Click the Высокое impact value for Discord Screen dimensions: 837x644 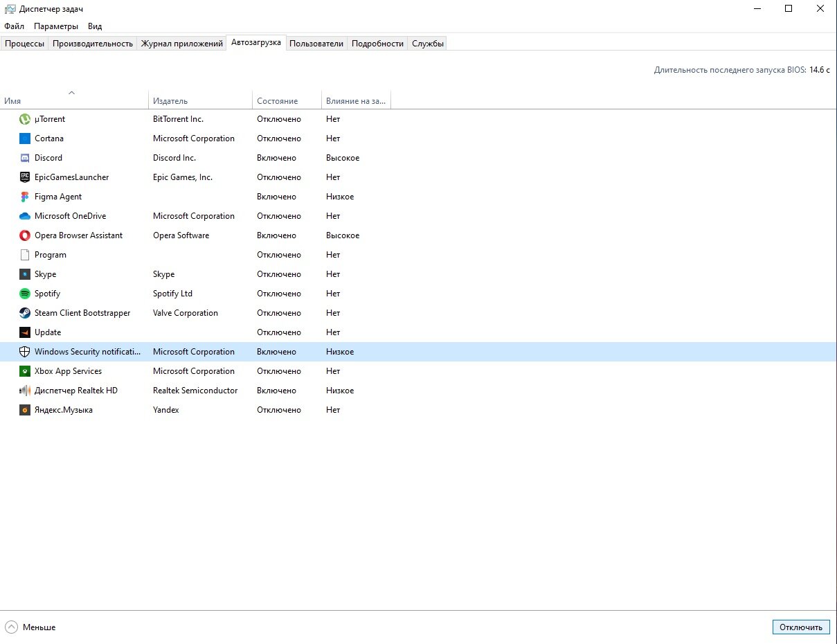point(343,158)
